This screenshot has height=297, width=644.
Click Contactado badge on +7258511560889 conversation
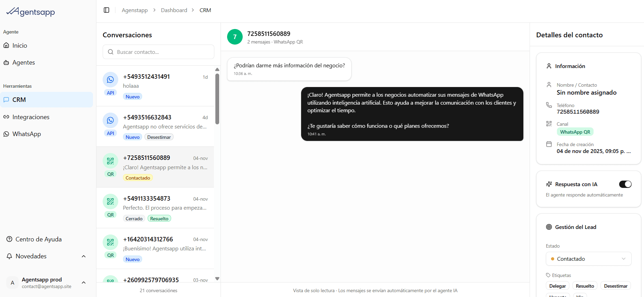[138, 178]
